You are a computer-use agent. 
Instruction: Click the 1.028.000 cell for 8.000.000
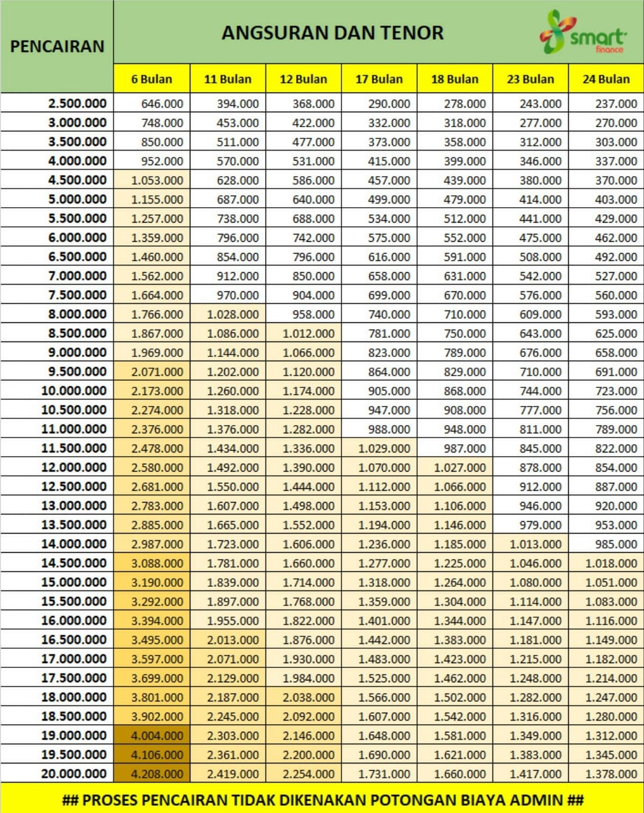coord(227,314)
